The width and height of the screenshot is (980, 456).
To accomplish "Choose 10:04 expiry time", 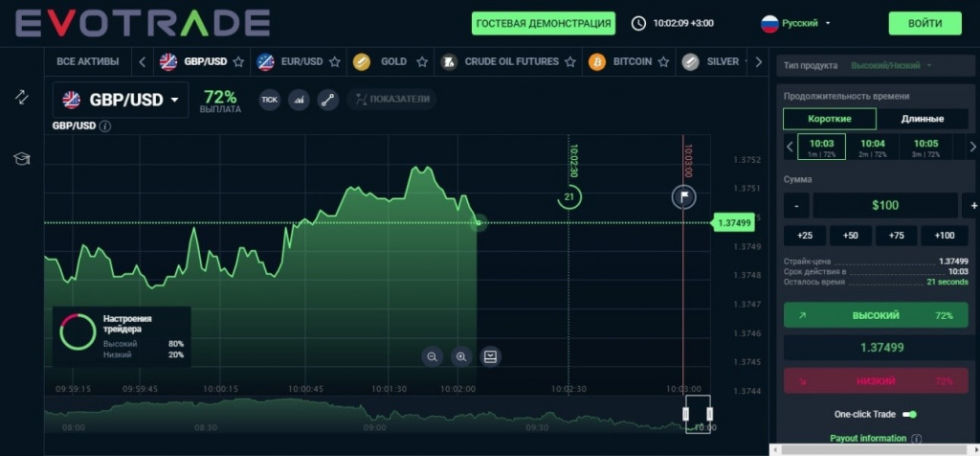I will [873, 147].
